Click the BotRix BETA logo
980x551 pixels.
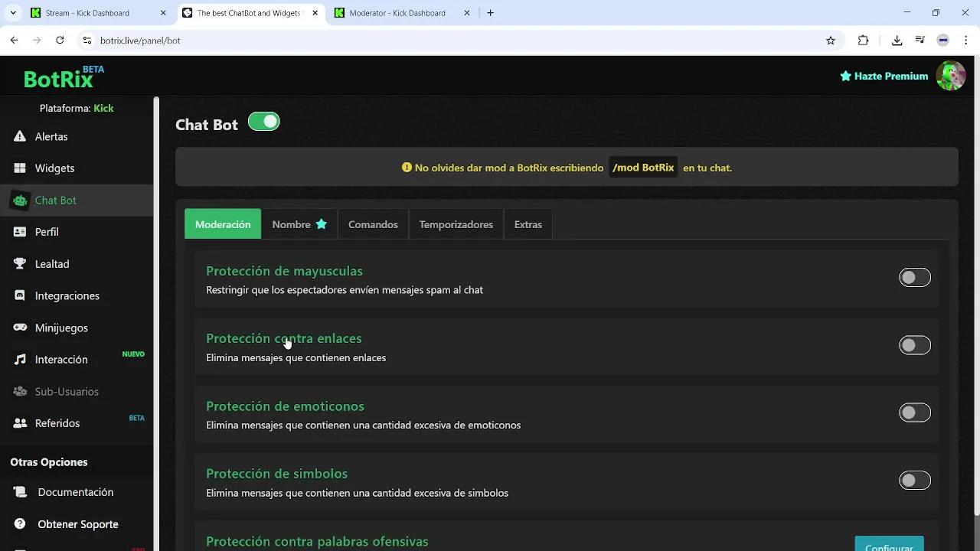[x=64, y=77]
